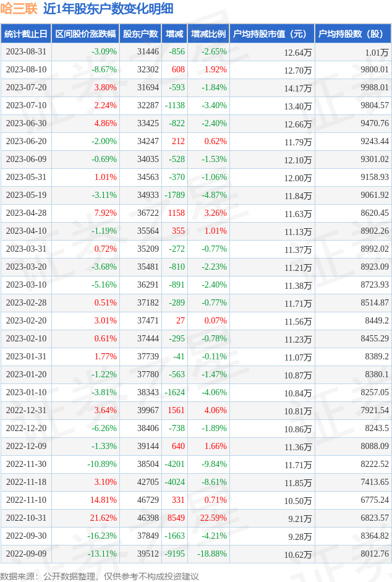Select the date cell 2023-07-20

click(x=26, y=87)
